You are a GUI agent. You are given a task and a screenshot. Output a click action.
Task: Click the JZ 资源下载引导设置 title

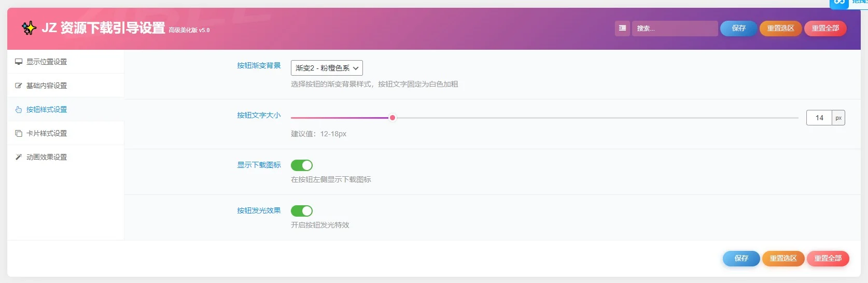point(103,28)
